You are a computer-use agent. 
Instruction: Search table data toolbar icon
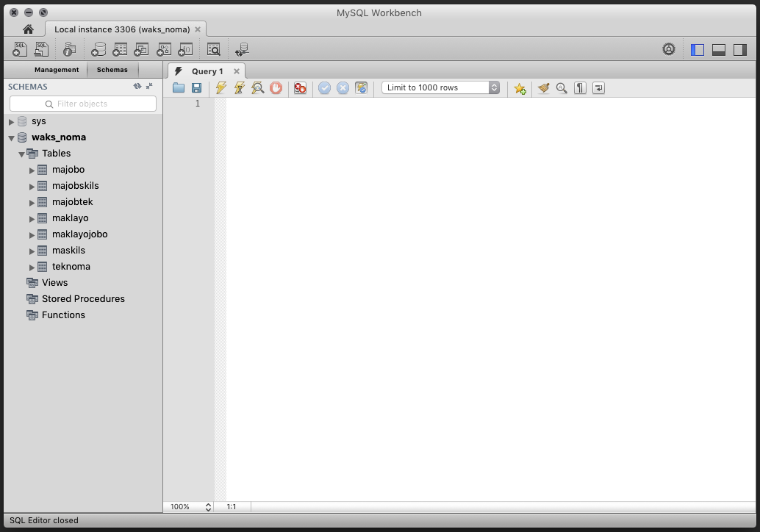[214, 49]
